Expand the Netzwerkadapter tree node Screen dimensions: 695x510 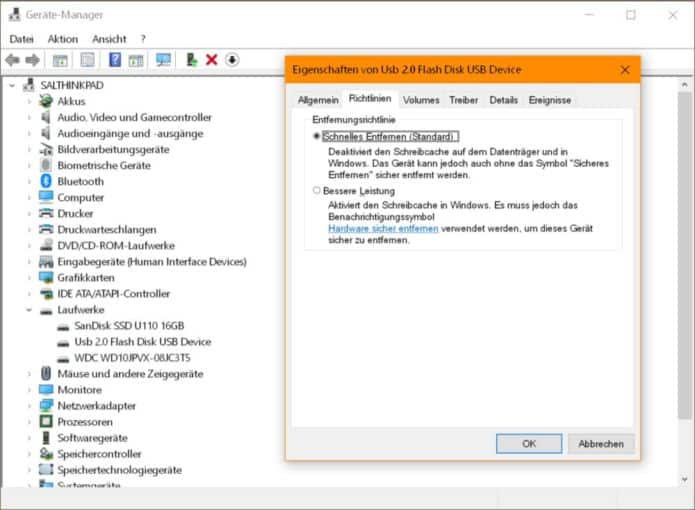tap(28, 406)
